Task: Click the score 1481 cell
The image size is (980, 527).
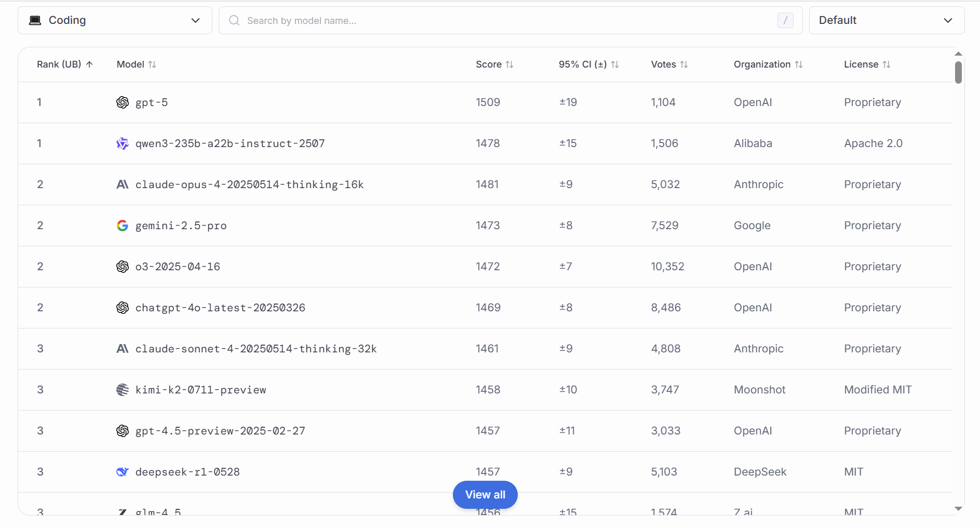Action: pos(487,185)
